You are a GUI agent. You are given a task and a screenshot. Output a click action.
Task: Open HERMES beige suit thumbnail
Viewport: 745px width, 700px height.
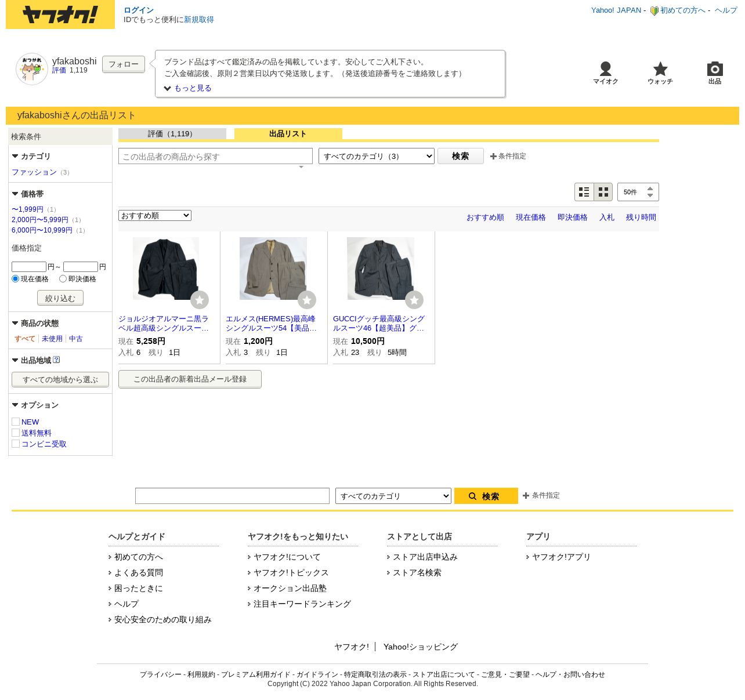(273, 269)
